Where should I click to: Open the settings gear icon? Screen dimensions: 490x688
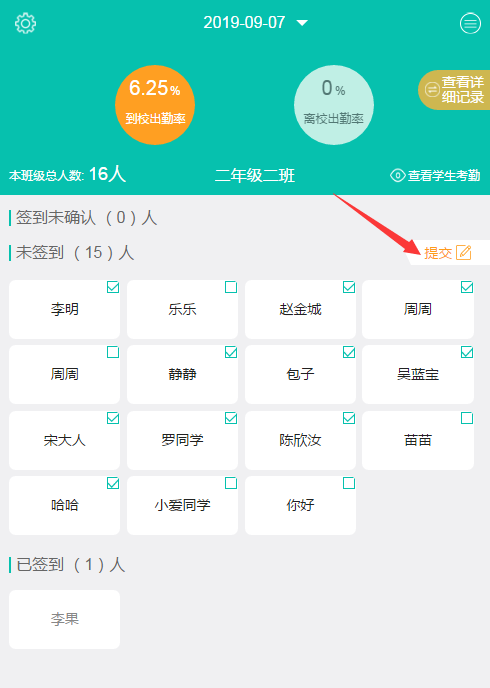pyautogui.click(x=25, y=23)
